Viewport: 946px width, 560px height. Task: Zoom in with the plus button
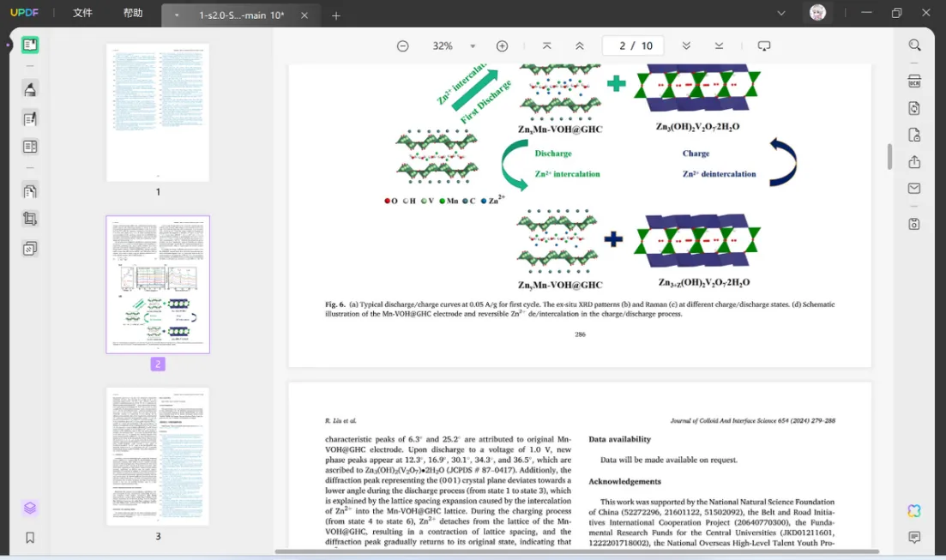502,45
